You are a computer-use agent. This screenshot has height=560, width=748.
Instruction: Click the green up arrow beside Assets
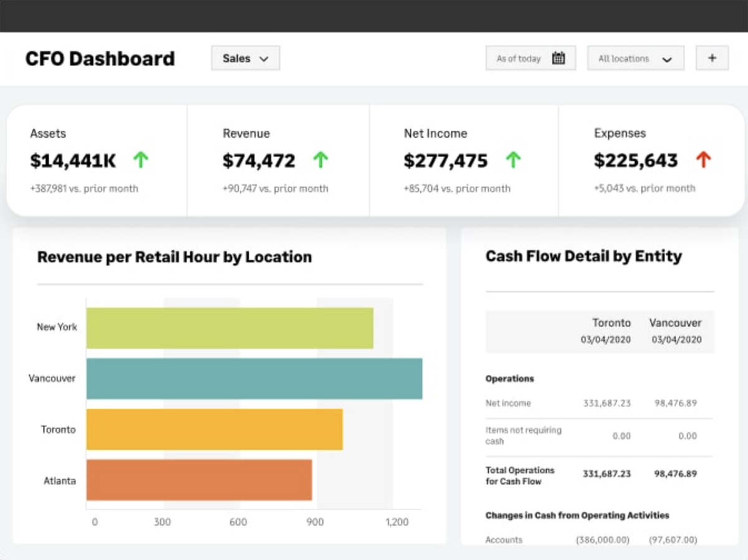(140, 160)
